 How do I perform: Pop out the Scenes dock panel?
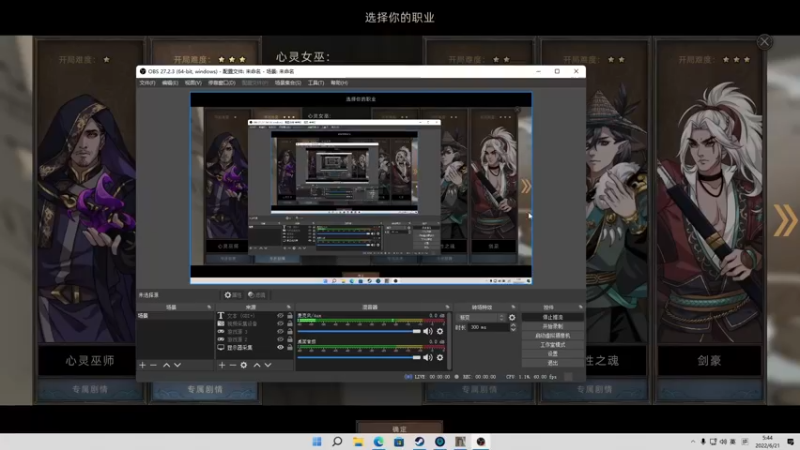click(209, 307)
